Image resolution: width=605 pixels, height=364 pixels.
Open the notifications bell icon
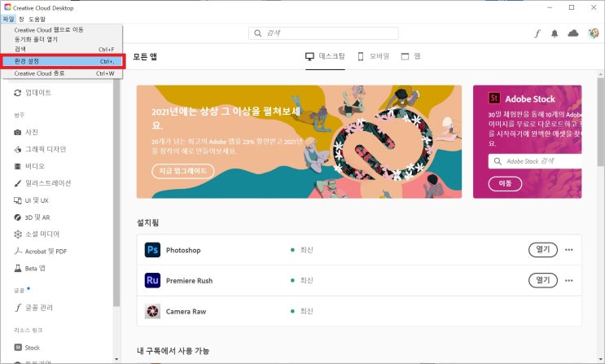pos(555,33)
